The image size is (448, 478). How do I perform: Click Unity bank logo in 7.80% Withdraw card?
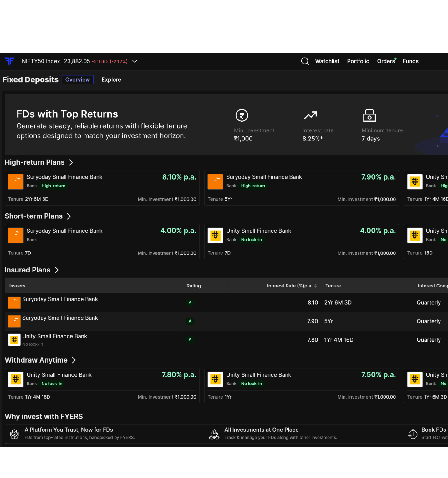coord(16,379)
